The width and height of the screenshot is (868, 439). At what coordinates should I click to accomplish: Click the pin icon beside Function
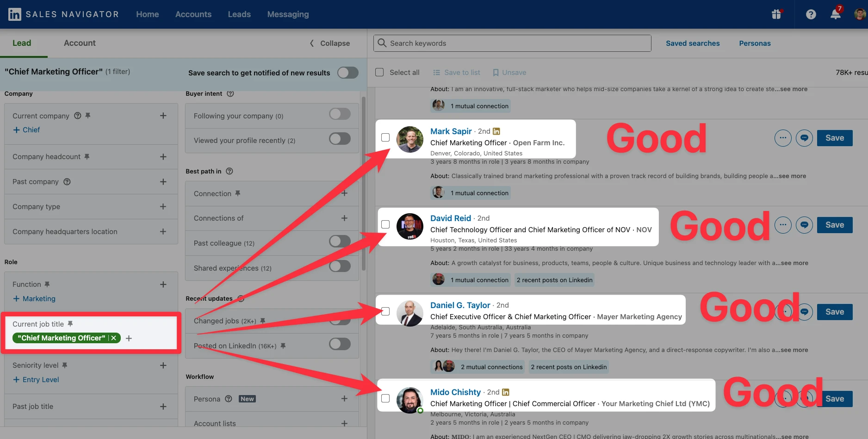pyautogui.click(x=47, y=284)
